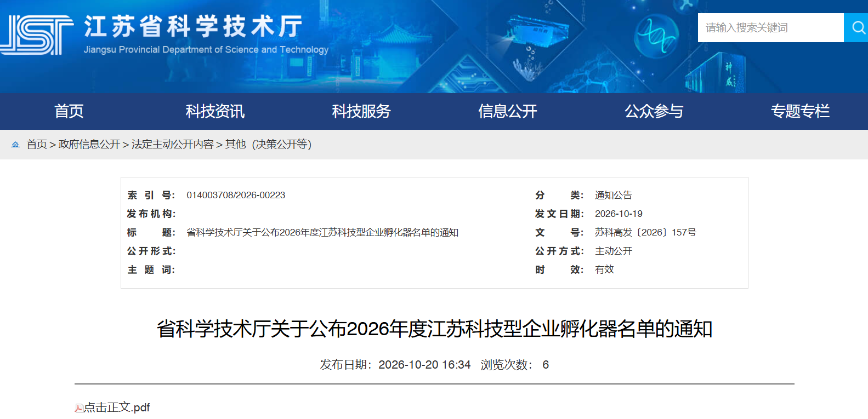Image resolution: width=868 pixels, height=419 pixels.
Task: Click the 江苏省科学技术厅 site title
Action: pos(193,26)
